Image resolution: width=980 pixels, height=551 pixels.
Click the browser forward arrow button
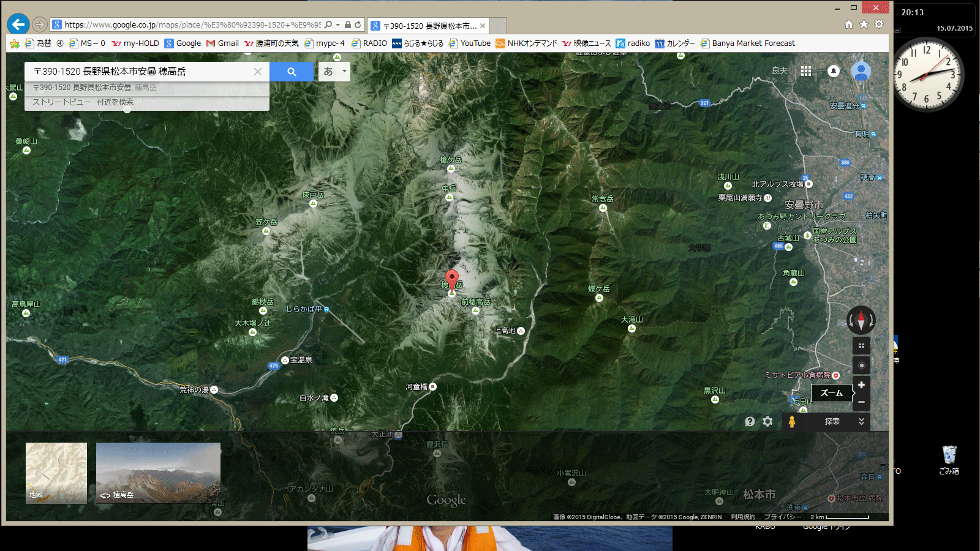coord(40,24)
